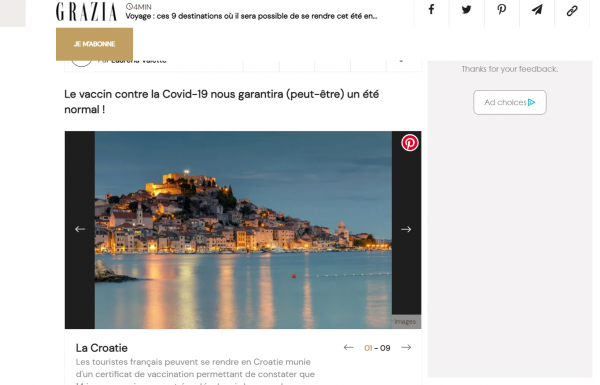Image resolution: width=600 pixels, height=385 pixels.
Task: Go to the previous slideshow image with left arrow
Action: [80, 229]
